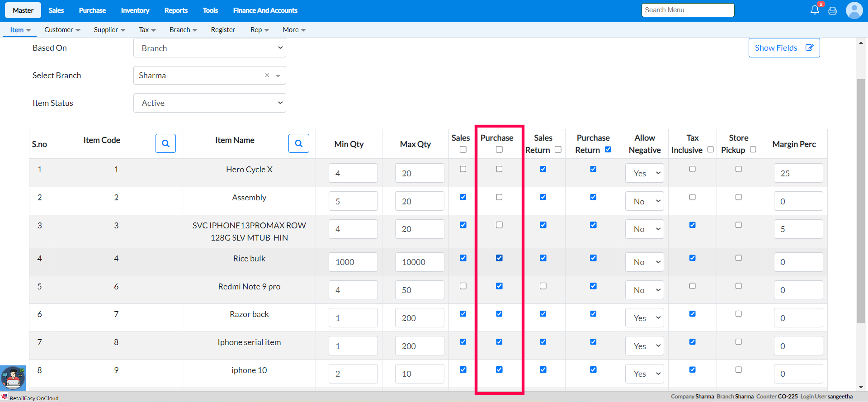The width and height of the screenshot is (868, 402).
Task: Change Allow Negative for Assembly row
Action: pos(644,201)
